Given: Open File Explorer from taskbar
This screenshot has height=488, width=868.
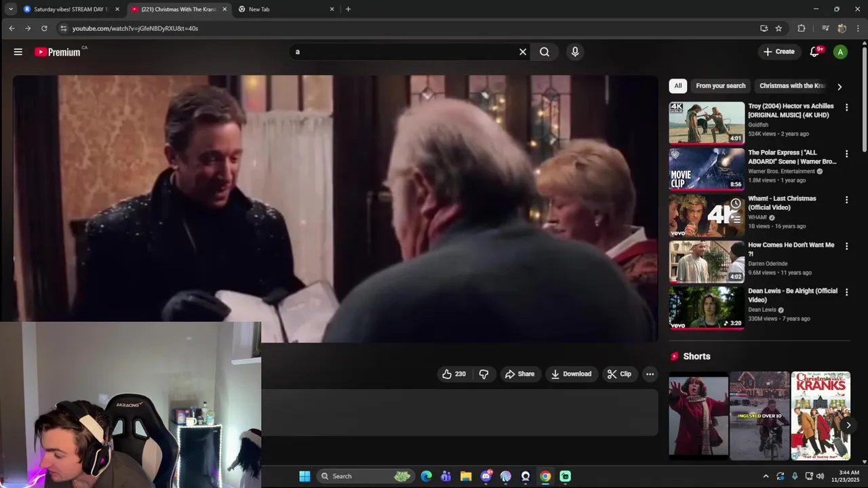Looking at the screenshot, I should (x=466, y=476).
